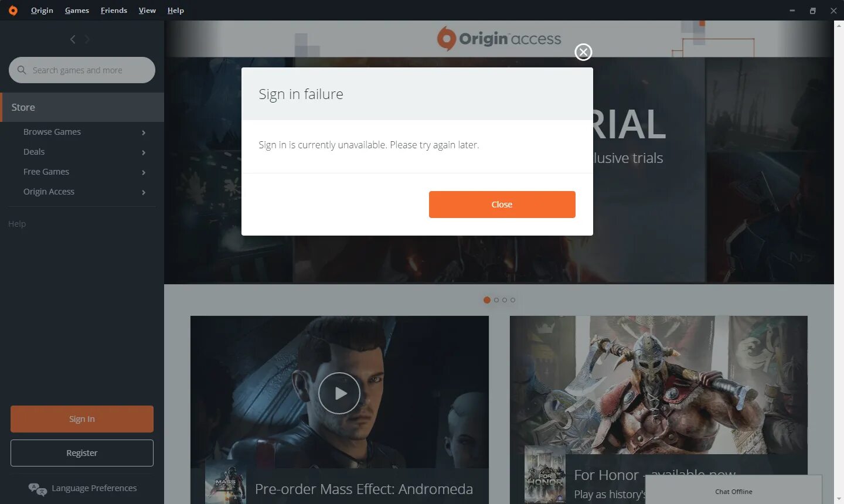Expand the Browse Games chevron
Image resolution: width=844 pixels, height=504 pixels.
click(144, 132)
